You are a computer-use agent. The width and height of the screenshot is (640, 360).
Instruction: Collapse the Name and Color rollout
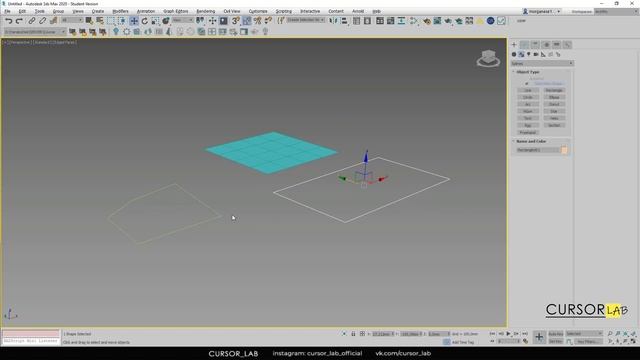point(531,141)
